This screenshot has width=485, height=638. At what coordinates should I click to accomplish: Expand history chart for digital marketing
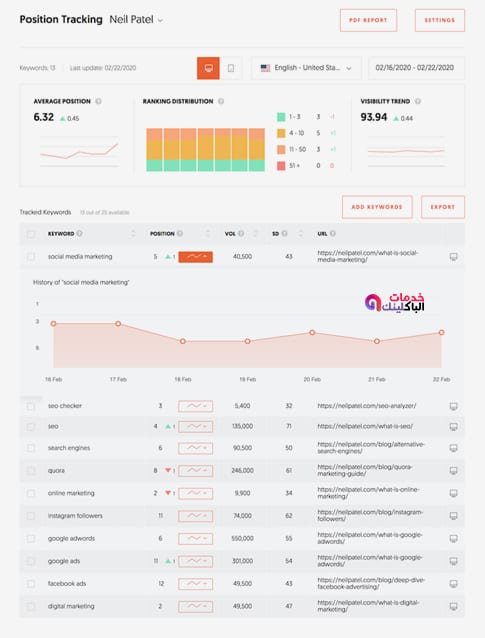195,606
